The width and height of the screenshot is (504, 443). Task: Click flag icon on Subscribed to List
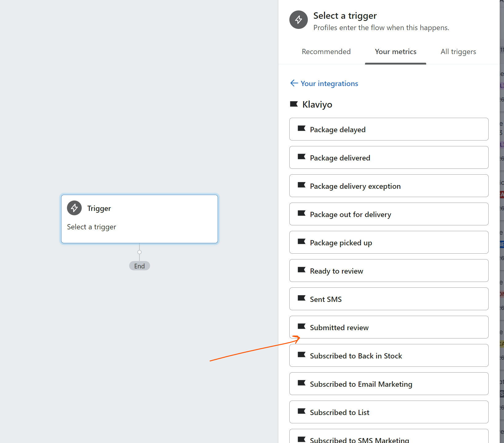point(301,411)
